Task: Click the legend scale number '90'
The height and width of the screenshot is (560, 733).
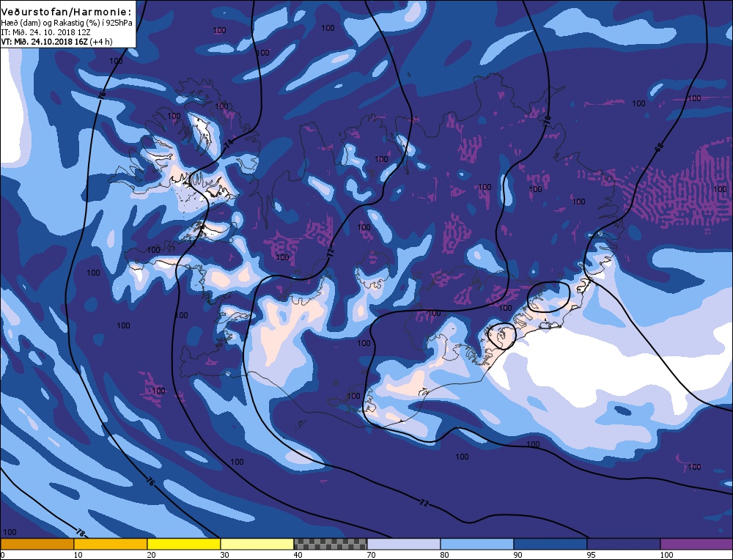Action: coord(518,555)
